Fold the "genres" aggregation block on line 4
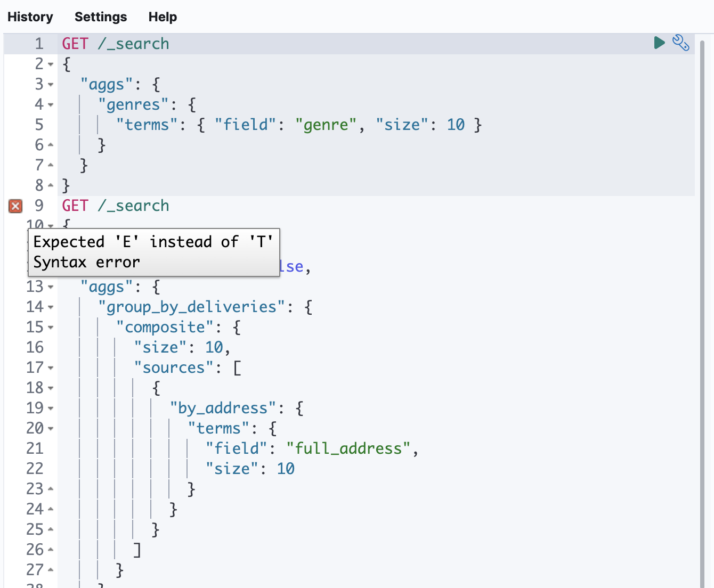 [x=50, y=105]
